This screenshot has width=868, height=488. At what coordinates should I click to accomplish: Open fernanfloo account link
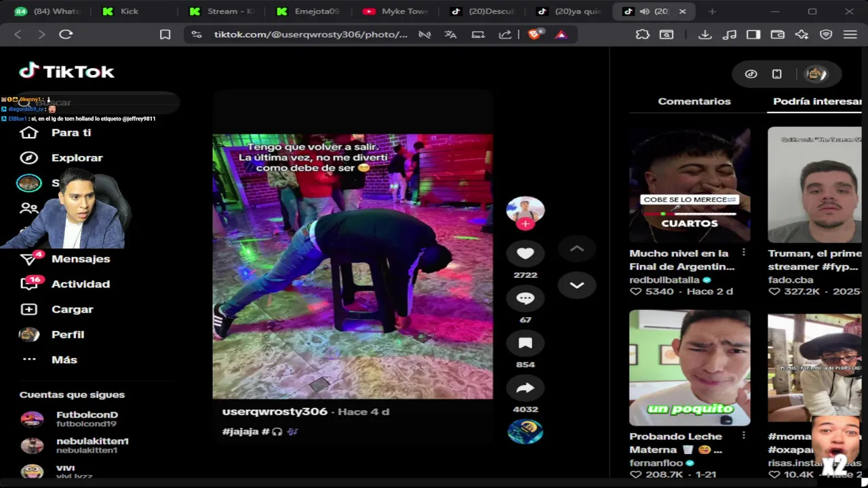(x=658, y=462)
